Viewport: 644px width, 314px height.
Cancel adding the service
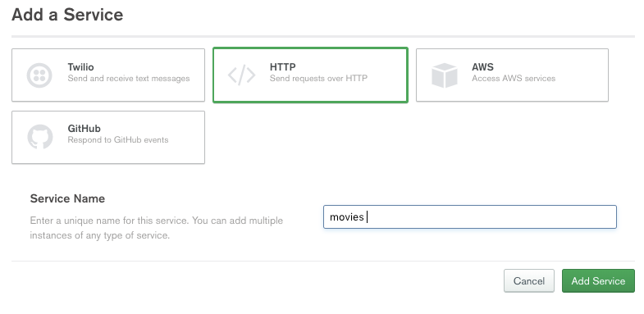(x=529, y=280)
